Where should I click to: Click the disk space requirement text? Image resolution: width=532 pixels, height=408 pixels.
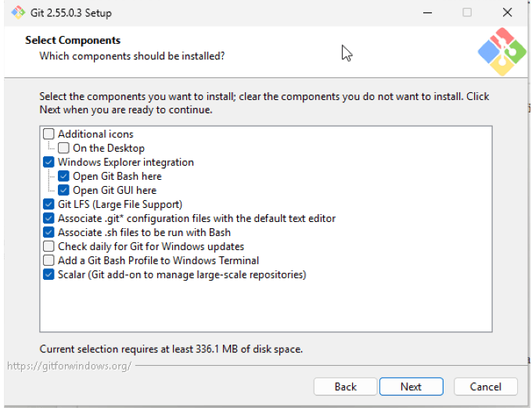pos(171,349)
